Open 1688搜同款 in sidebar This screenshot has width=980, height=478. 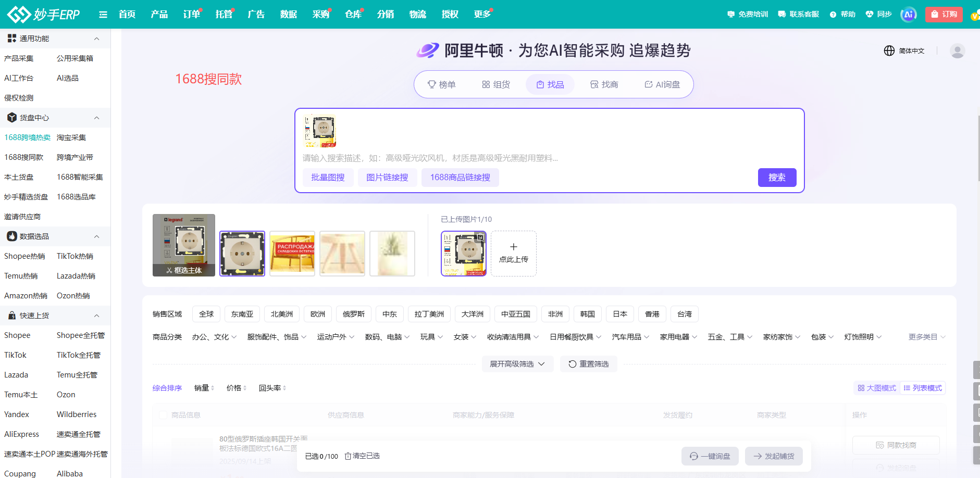[24, 157]
